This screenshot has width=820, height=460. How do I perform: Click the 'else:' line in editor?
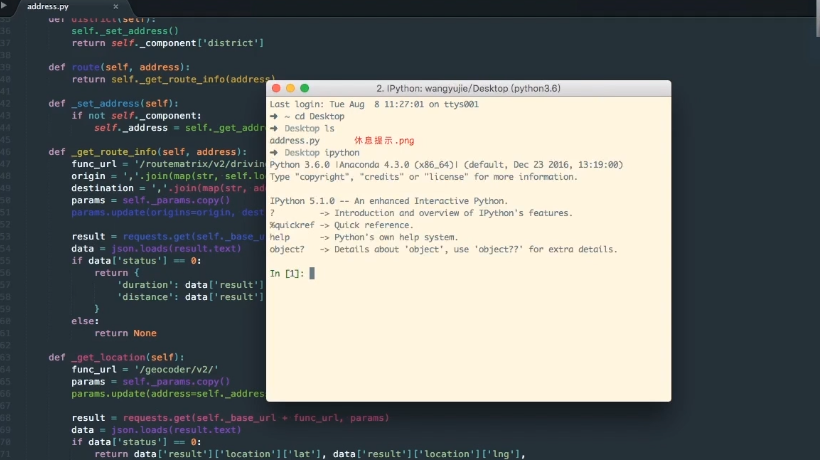coord(85,321)
